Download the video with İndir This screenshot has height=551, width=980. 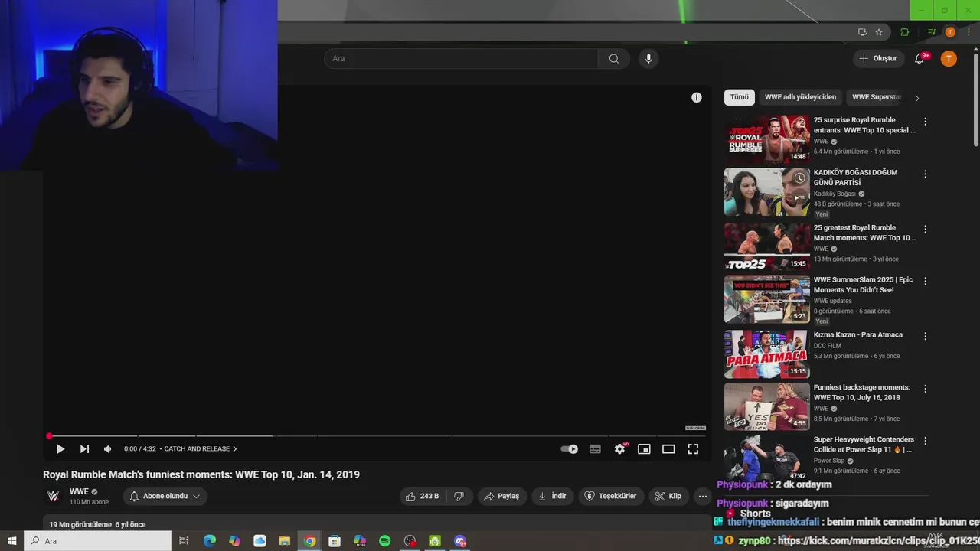(x=552, y=496)
